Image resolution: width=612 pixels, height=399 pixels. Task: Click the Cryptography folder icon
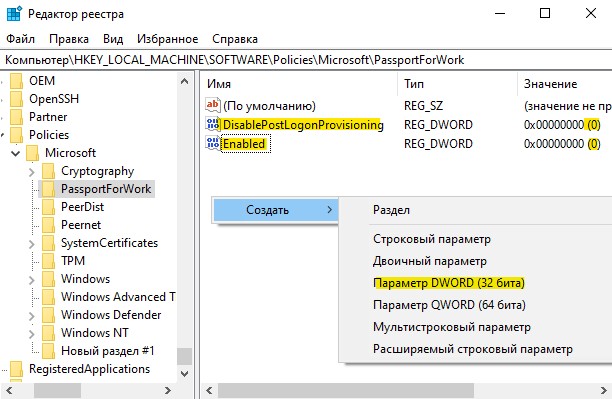tap(48, 171)
